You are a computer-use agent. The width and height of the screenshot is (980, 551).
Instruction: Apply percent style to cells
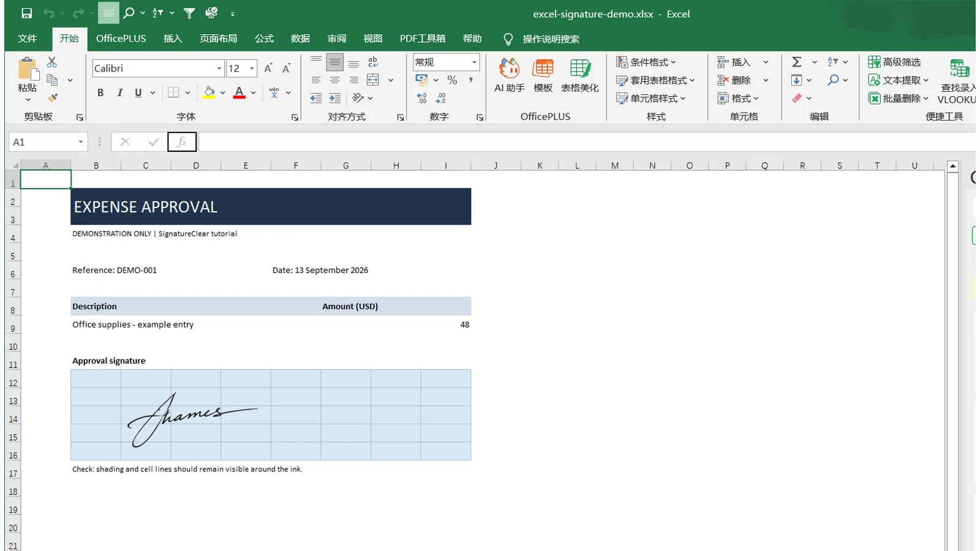[452, 80]
